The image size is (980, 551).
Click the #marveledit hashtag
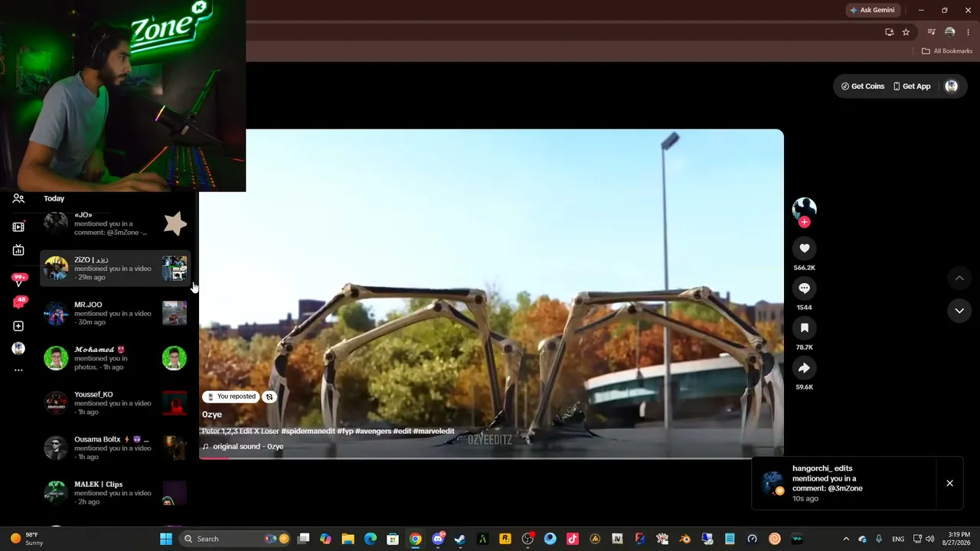point(434,432)
